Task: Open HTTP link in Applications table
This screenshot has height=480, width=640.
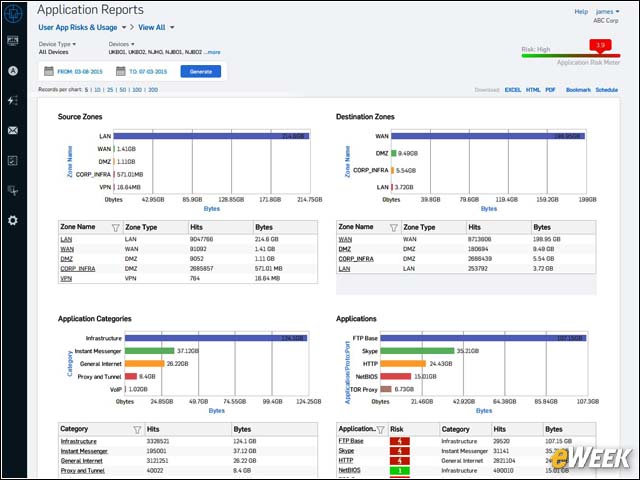Action: (x=346, y=461)
